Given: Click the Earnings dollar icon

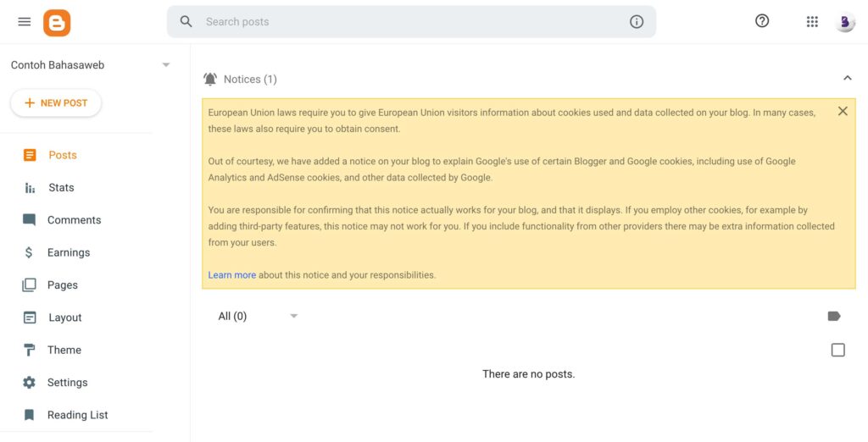Looking at the screenshot, I should coord(29,252).
